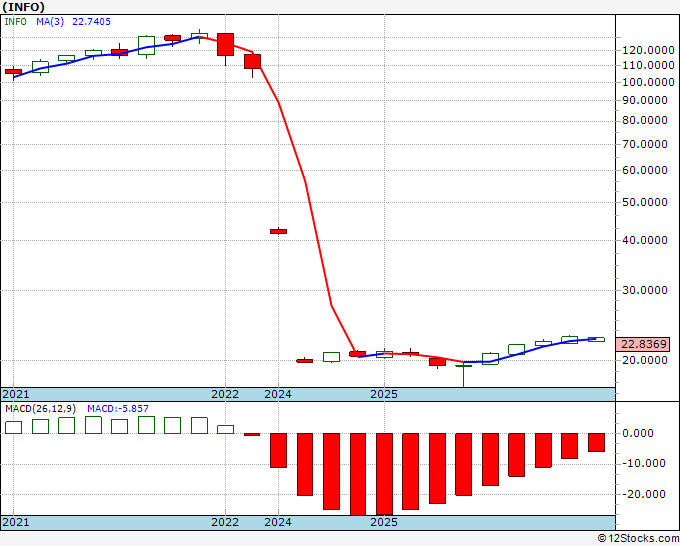Click the MACD(26,12,9) indicator label
The height and width of the screenshot is (546, 680).
pos(41,409)
